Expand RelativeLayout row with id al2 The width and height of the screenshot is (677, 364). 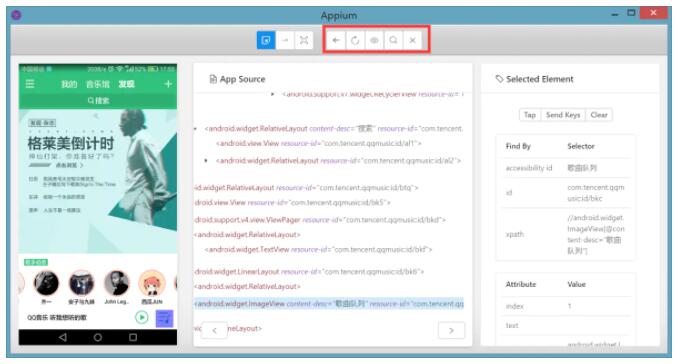[206, 160]
